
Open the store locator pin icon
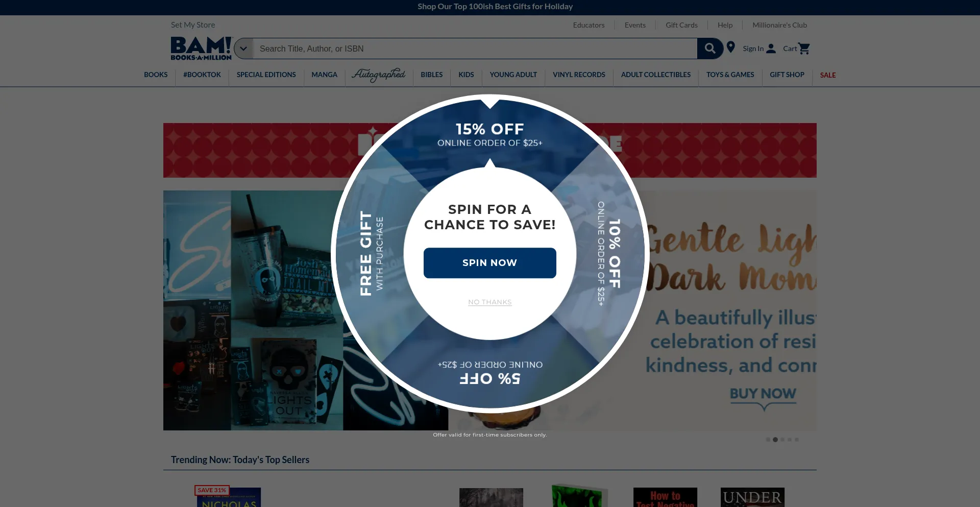[x=730, y=47]
